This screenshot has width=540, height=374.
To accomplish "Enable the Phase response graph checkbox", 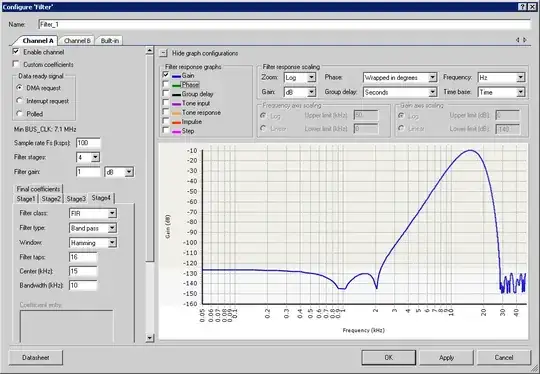I will pos(166,84).
